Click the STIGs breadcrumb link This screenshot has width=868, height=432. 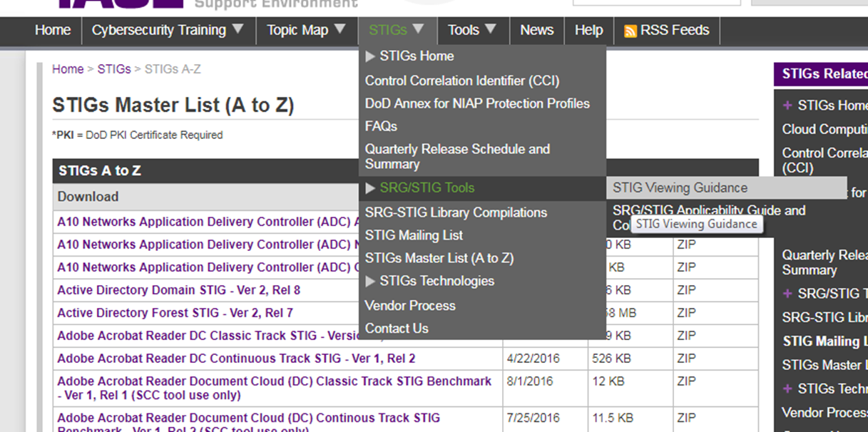114,69
